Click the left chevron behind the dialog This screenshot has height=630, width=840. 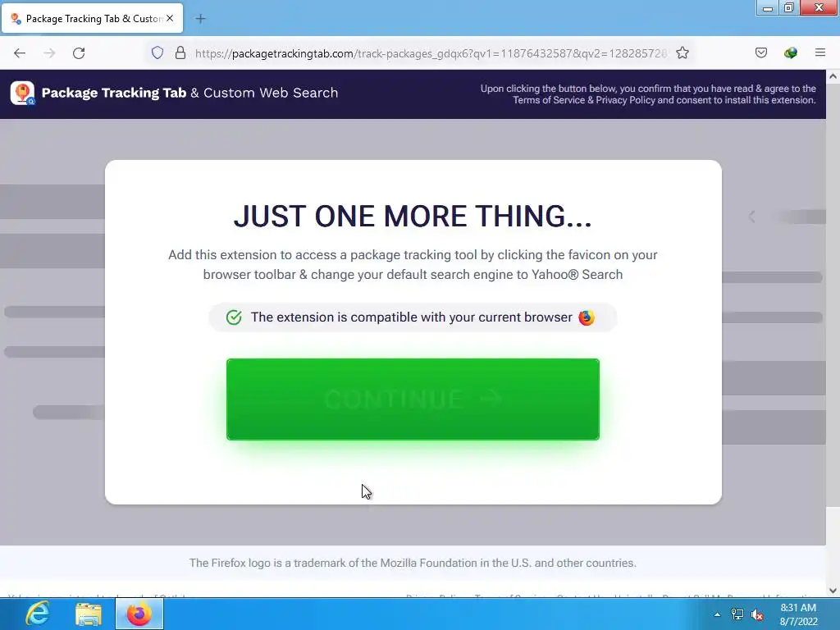click(x=751, y=217)
